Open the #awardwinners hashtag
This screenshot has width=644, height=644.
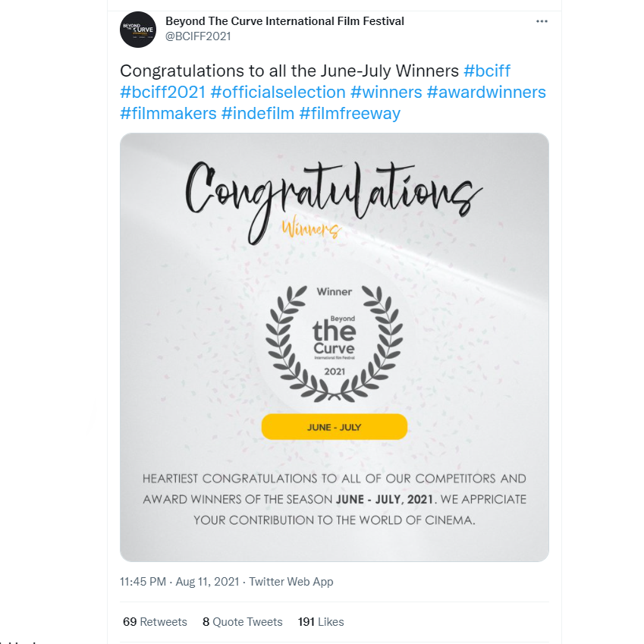[x=486, y=93]
